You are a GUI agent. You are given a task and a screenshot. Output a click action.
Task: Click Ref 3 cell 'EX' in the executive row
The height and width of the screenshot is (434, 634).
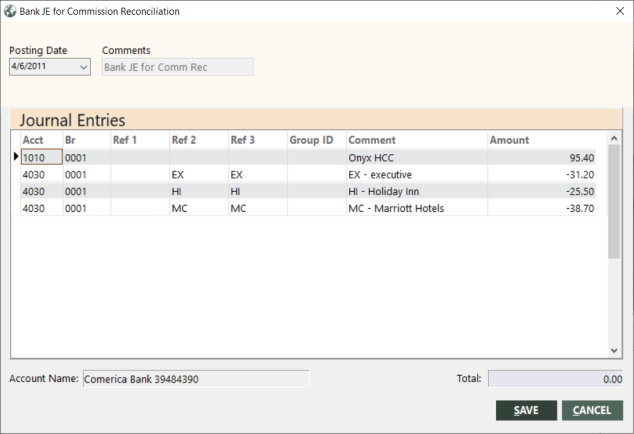[x=258, y=174]
